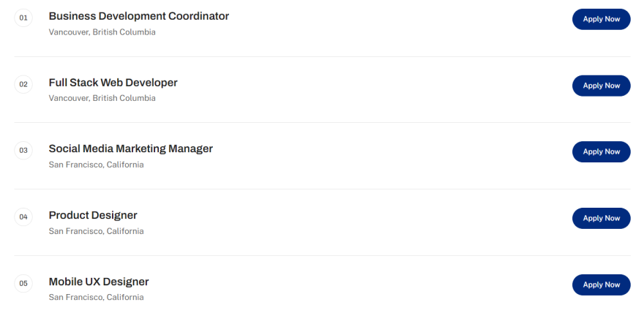Open the Social Media Marketing Manager listing
This screenshot has width=644, height=316.
[x=130, y=148]
